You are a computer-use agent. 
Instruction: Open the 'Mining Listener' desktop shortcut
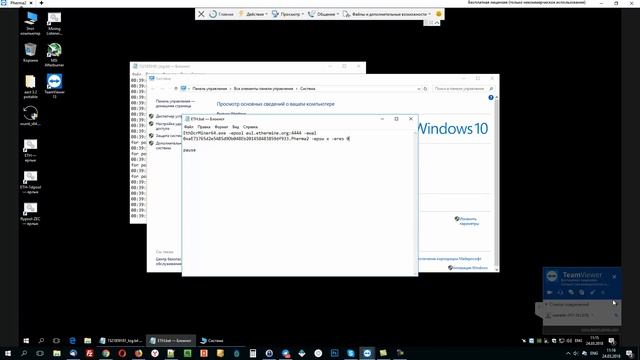point(54,23)
